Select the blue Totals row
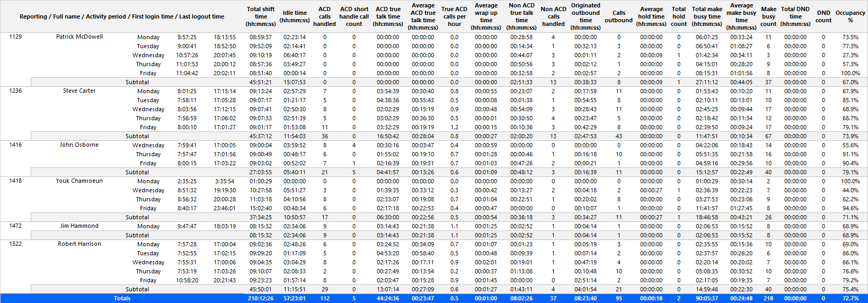Screen dimensions: 868x303 pos(434,298)
